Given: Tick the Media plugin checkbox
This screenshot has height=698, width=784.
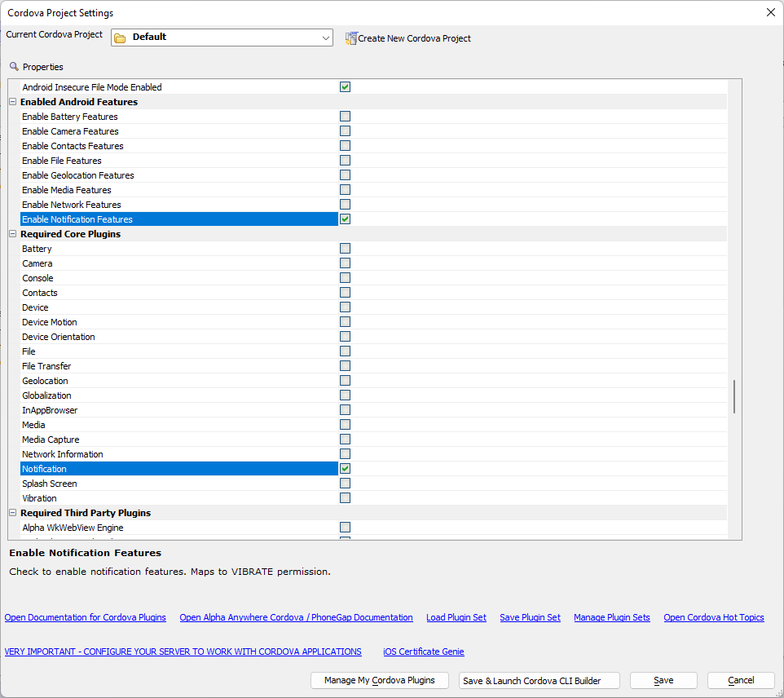Looking at the screenshot, I should [345, 425].
